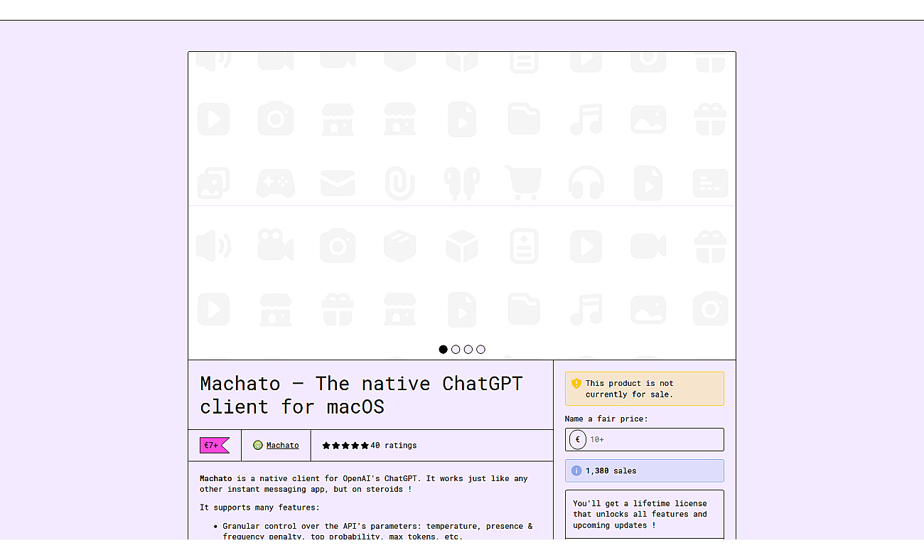Click the €7+ price tag badge
Image resolution: width=924 pixels, height=560 pixels.
click(x=214, y=445)
